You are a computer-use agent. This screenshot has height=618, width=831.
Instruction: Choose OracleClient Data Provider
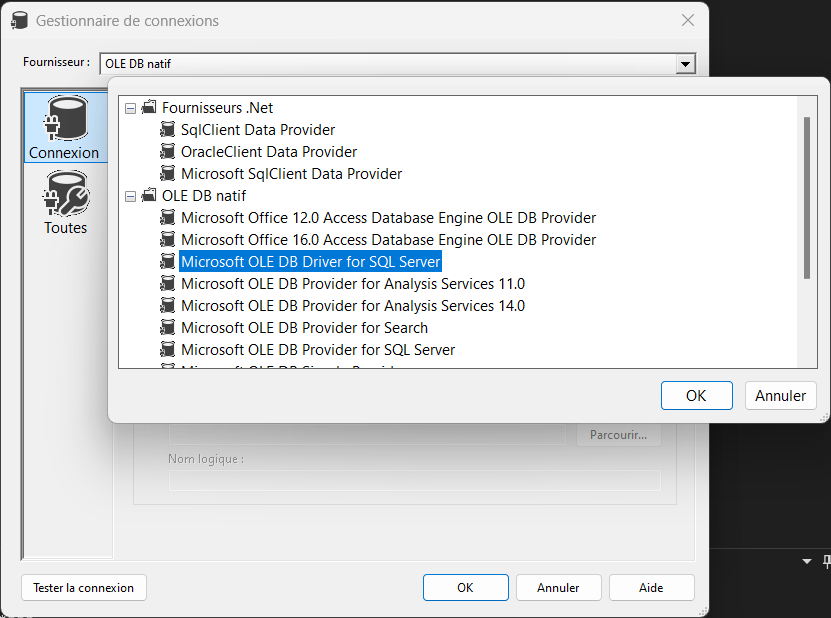point(269,152)
